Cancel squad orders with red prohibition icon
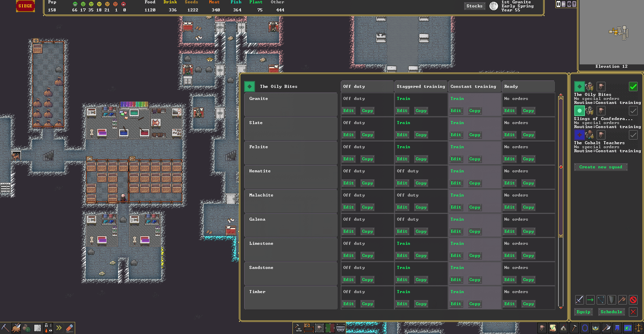The width and height of the screenshot is (644, 334). 633,300
